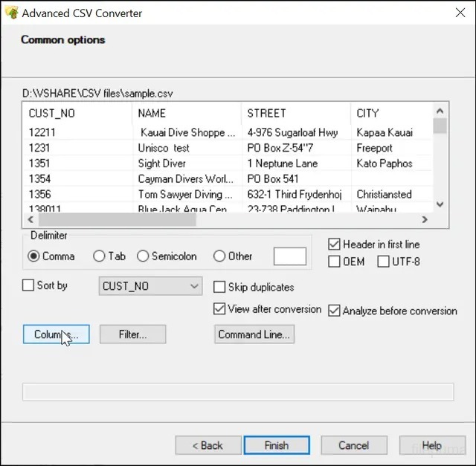Enable the UTF-8 checkbox
The image size is (476, 466).
383,262
